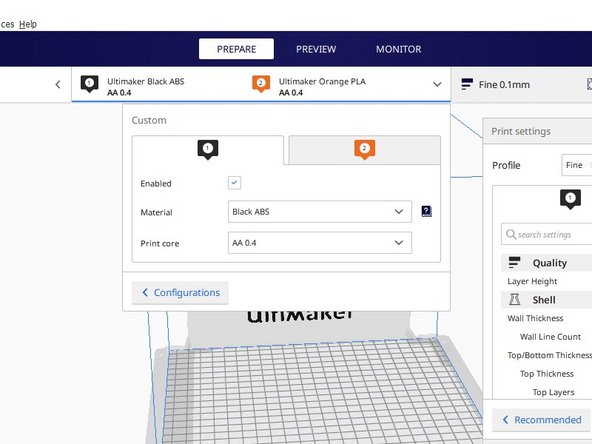Select extruder 1 icon in Print settings
The height and width of the screenshot is (444, 592).
pos(570,199)
